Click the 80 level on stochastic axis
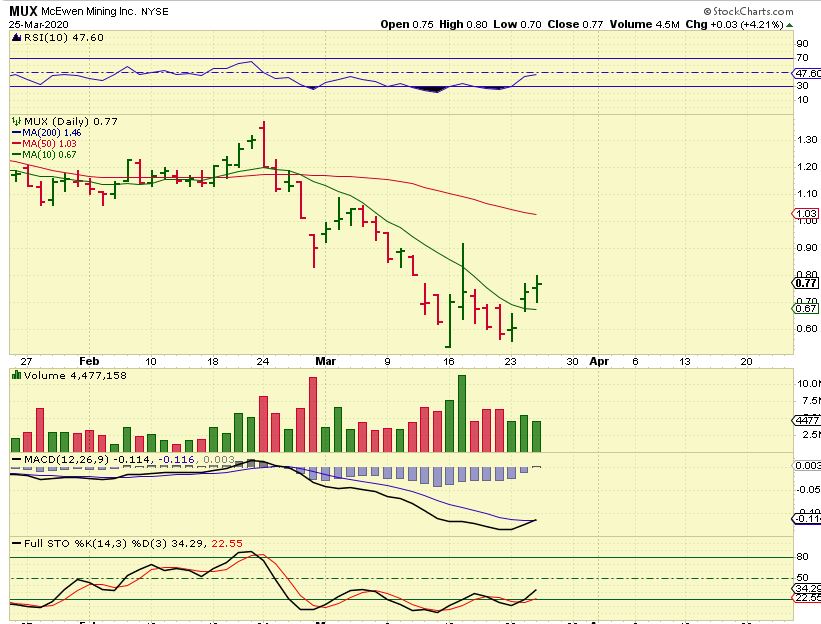Viewport: 821px width, 624px height. pyautogui.click(x=802, y=557)
